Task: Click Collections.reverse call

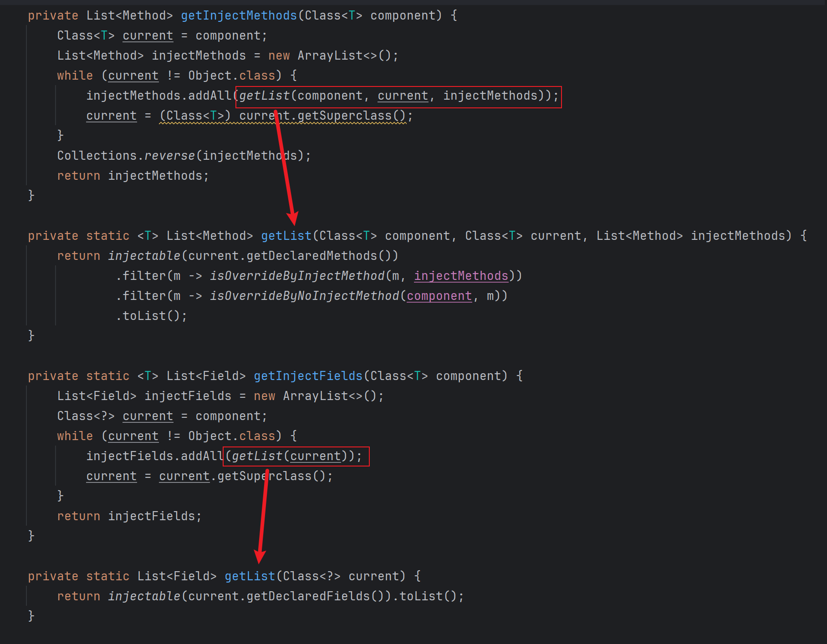Action: pyautogui.click(x=184, y=156)
